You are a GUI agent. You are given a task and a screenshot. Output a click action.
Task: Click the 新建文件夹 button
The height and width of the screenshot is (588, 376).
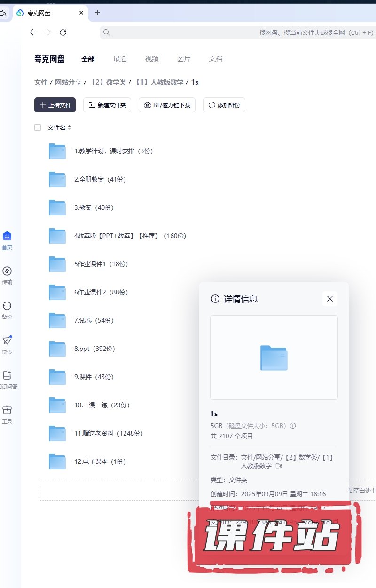pyautogui.click(x=107, y=105)
